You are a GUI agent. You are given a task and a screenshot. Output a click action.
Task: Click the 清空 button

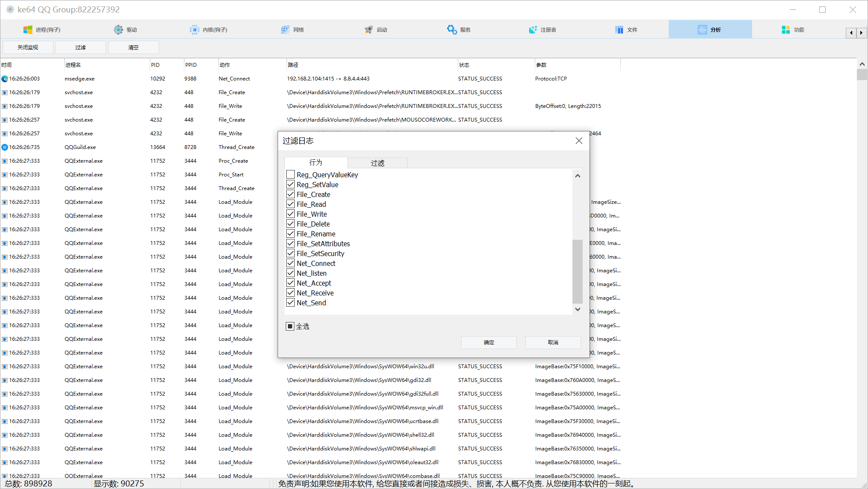click(133, 48)
